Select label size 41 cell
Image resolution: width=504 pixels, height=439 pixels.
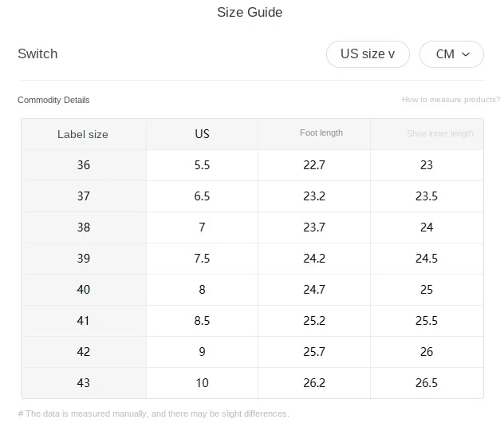84,321
